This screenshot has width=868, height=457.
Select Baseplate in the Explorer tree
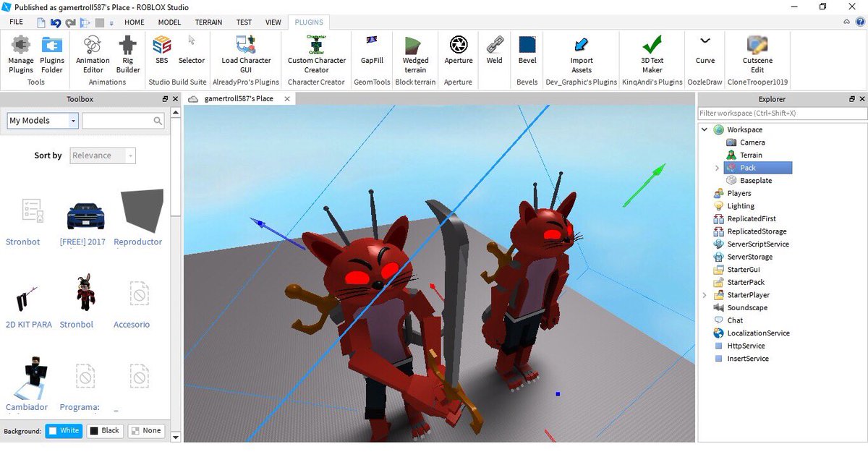tap(756, 180)
